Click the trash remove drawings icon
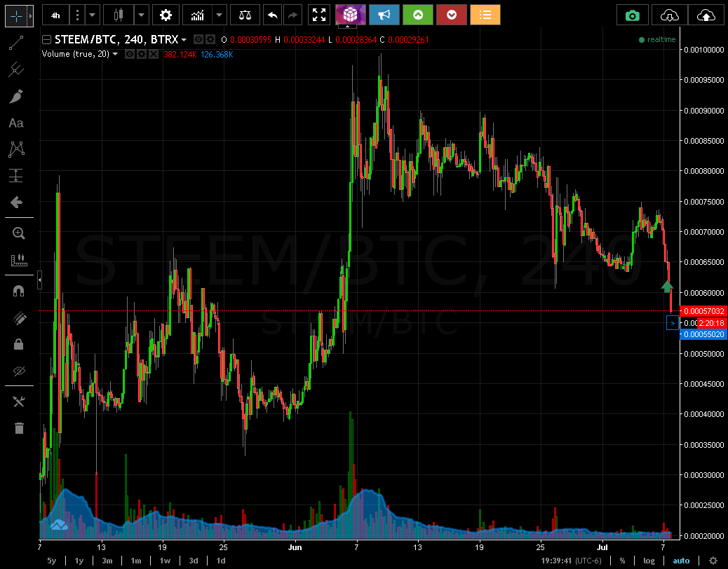 pos(18,428)
